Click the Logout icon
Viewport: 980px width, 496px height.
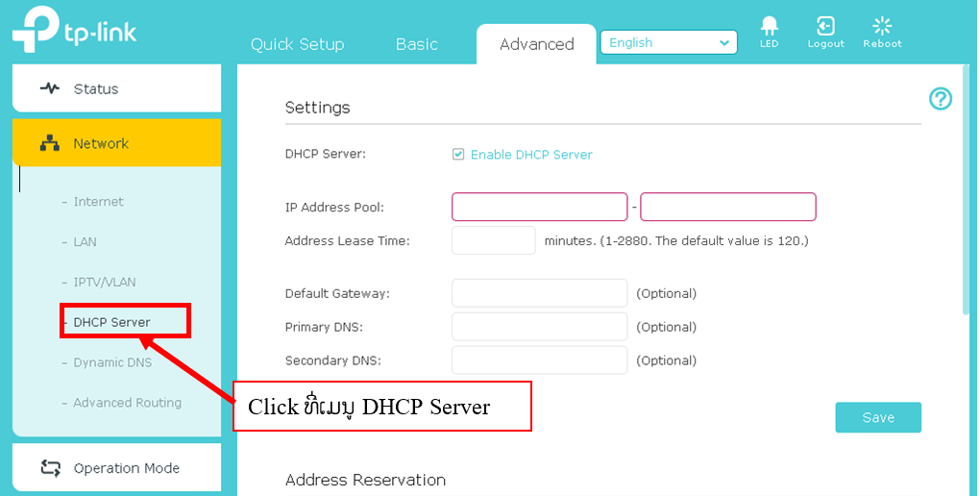coord(825,26)
